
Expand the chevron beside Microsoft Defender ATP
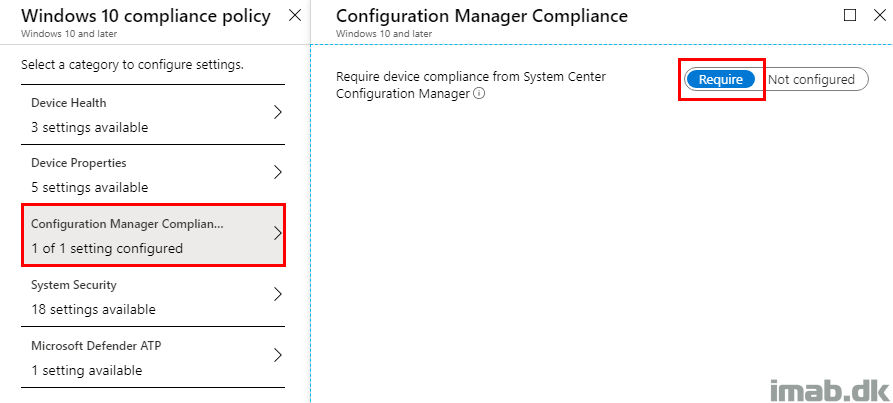(278, 355)
